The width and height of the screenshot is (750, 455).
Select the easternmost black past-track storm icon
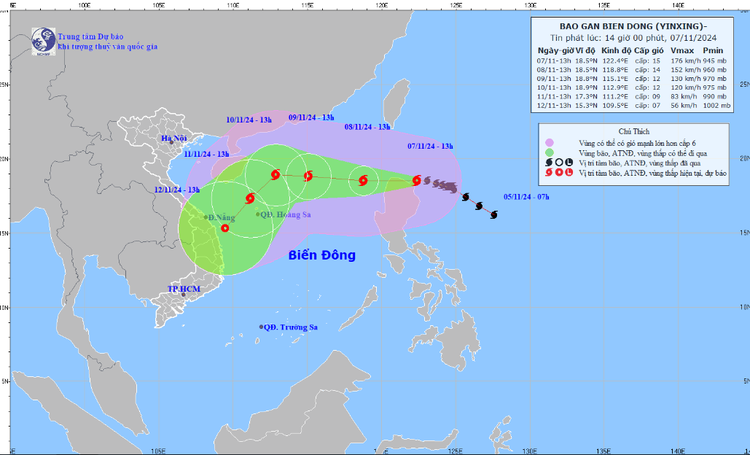tap(494, 214)
